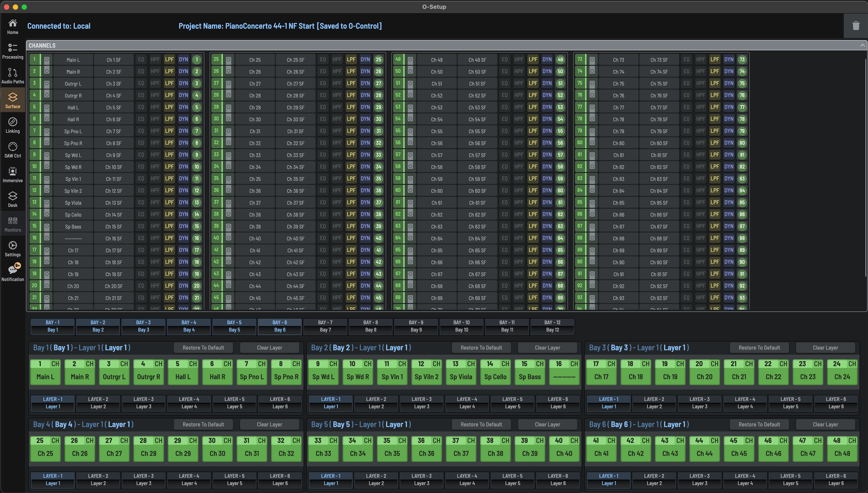The image size is (868, 493).
Task: Click Restore To Default for Bay 1
Action: (203, 348)
